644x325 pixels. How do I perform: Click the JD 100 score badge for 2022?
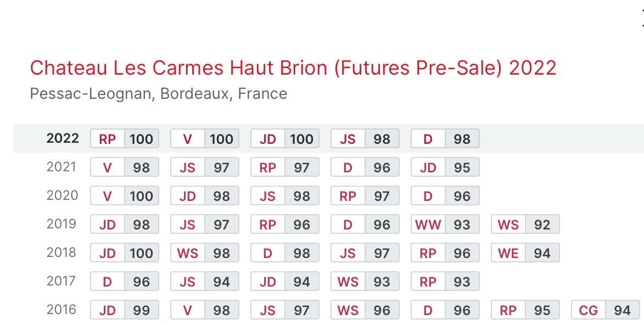point(284,138)
